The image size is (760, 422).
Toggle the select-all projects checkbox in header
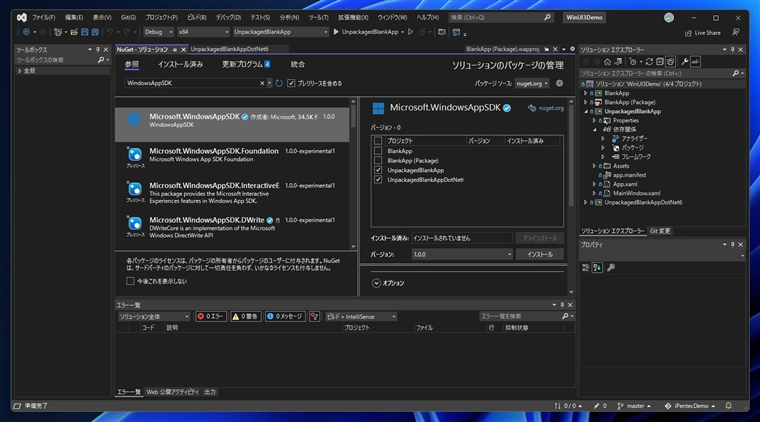pos(378,141)
